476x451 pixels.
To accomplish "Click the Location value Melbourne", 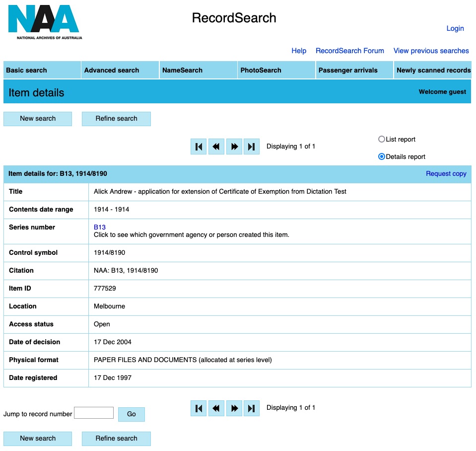I will (109, 306).
